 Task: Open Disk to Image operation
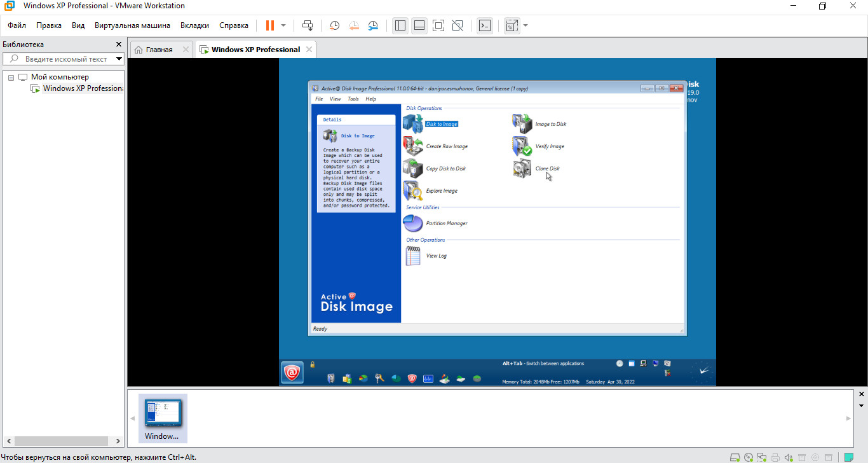click(431, 124)
